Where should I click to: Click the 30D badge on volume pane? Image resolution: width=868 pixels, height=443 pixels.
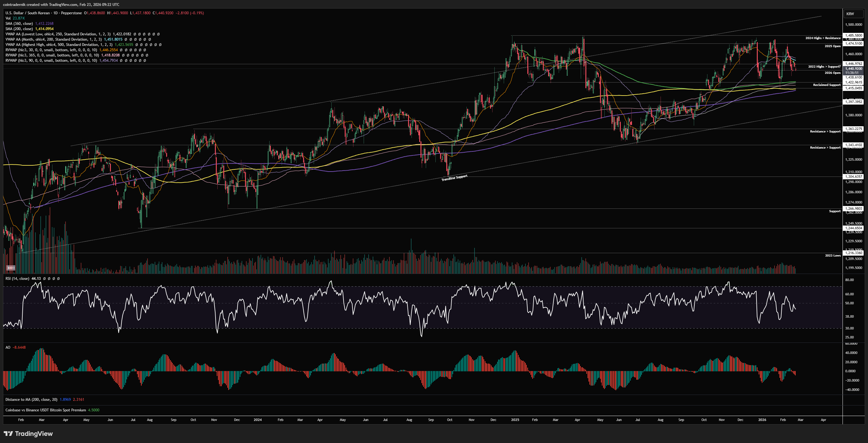[x=11, y=268]
